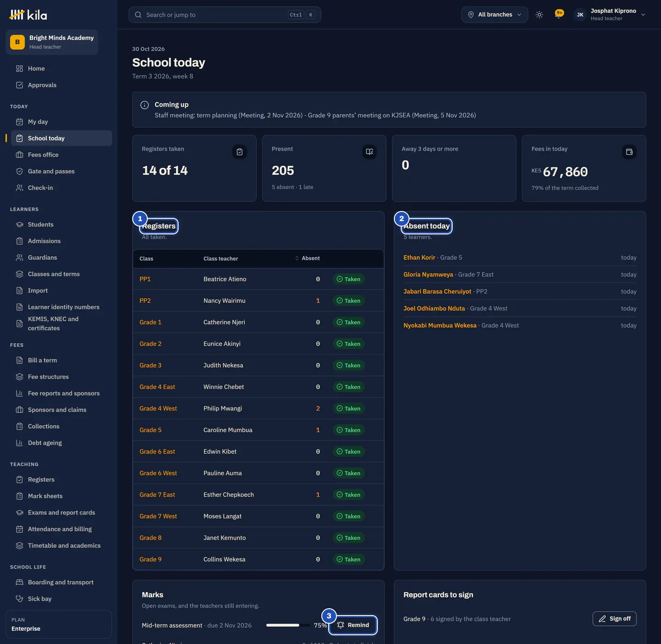The image size is (661, 644).
Task: Click the Debt ageing chart icon
Action: tap(19, 443)
